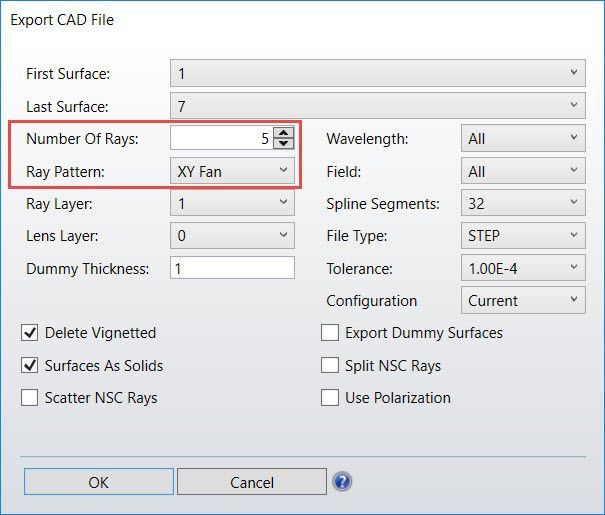
Task: Click the Spline Segments label
Action: tap(383, 204)
